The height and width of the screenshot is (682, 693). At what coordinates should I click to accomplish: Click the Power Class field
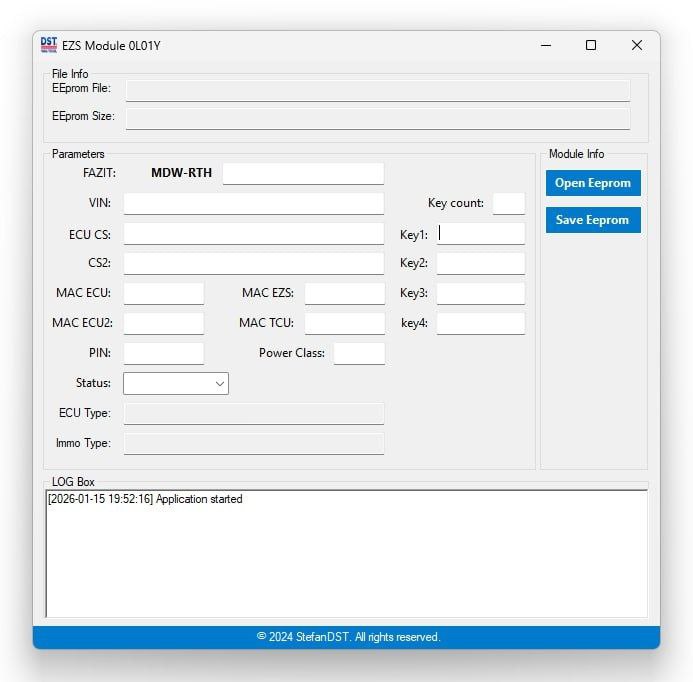(x=359, y=353)
